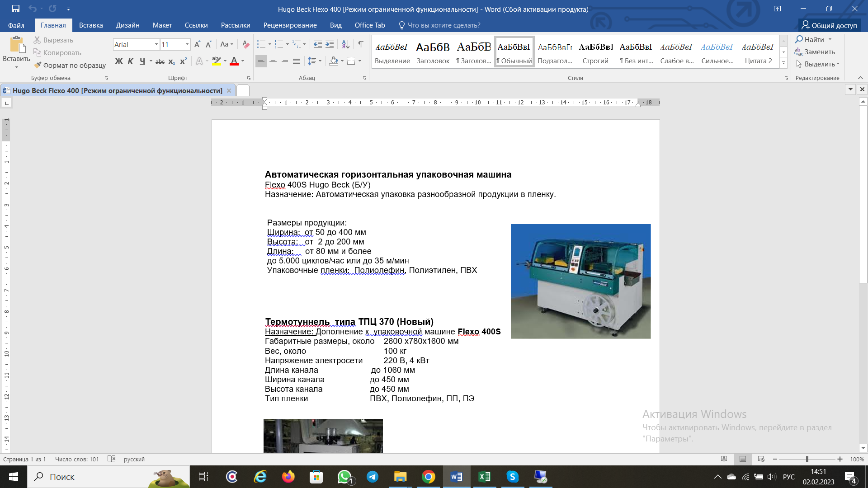Open the font size 11 dropdown
Viewport: 868px width, 488px height.
tap(187, 44)
